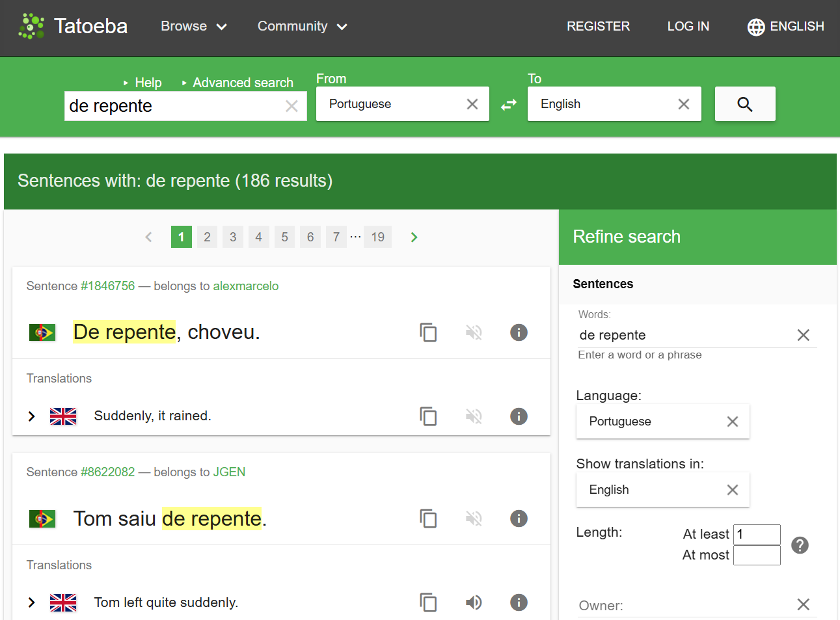Screen dimensions: 840x620
Task: Open the Community menu
Action: point(302,26)
